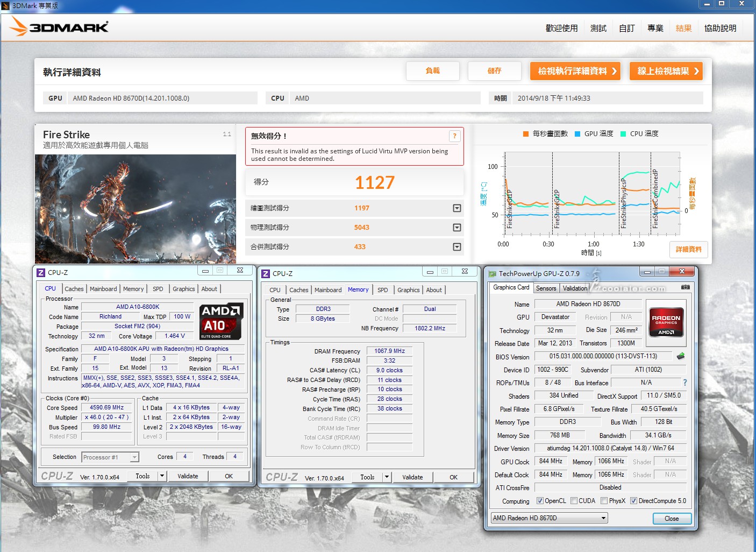This screenshot has height=552, width=756.
Task: Open the About tab in CPU-Z Memory window
Action: pos(434,290)
